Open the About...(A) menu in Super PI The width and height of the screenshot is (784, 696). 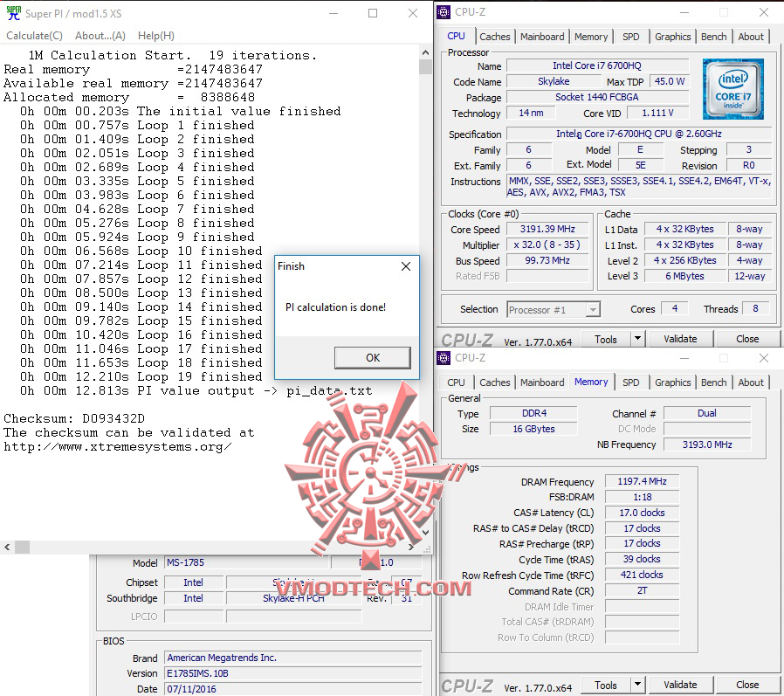(x=100, y=36)
